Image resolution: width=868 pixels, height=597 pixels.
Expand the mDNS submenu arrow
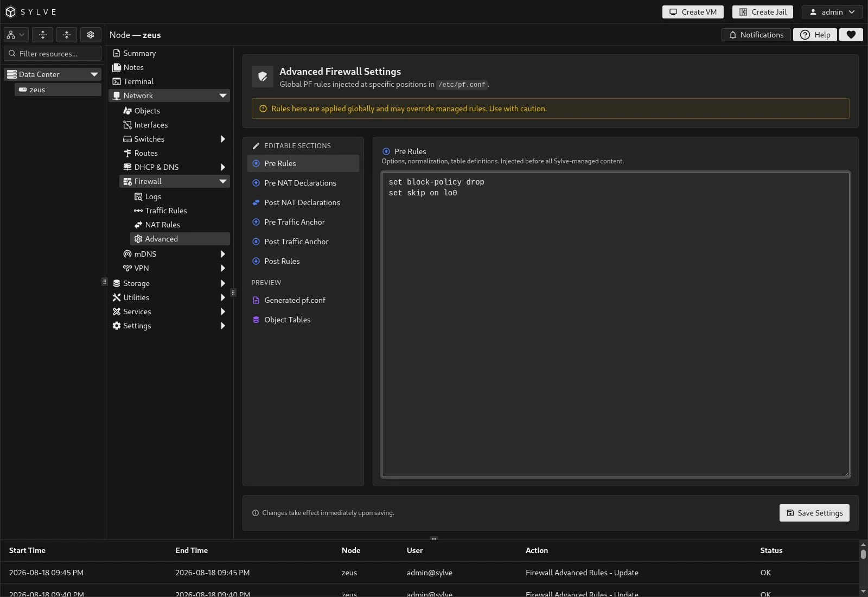[x=223, y=254]
